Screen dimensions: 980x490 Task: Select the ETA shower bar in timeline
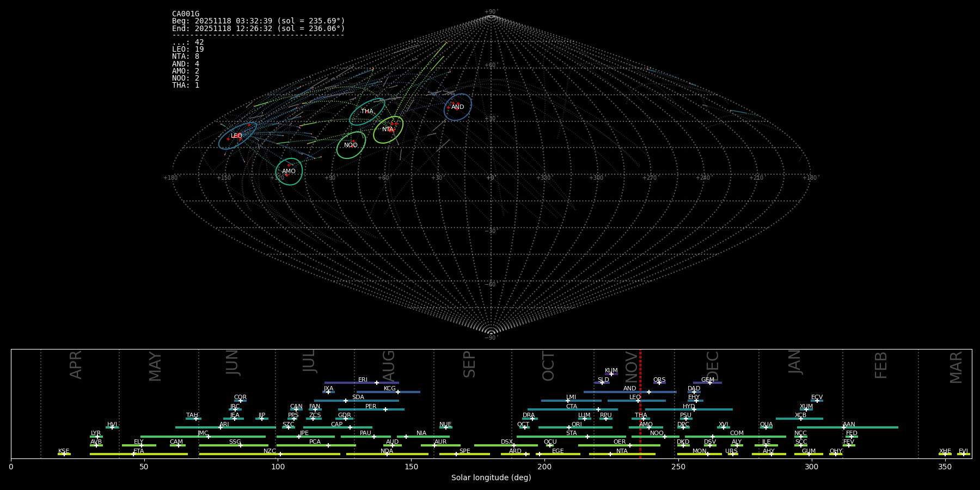[138, 454]
